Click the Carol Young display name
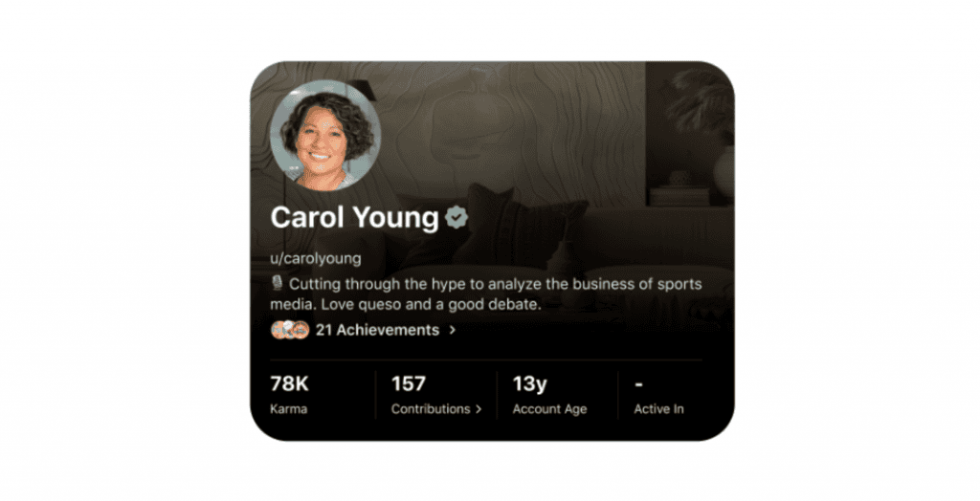980x501 pixels. tap(354, 217)
